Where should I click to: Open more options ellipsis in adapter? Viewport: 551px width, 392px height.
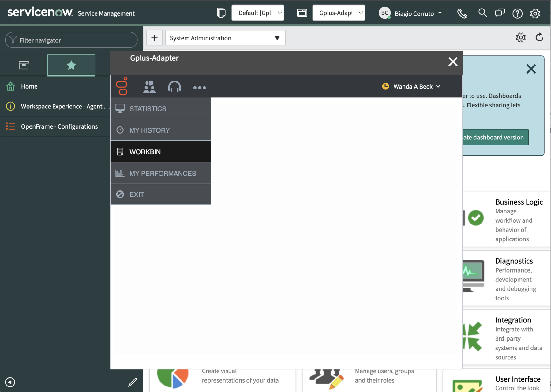click(200, 88)
